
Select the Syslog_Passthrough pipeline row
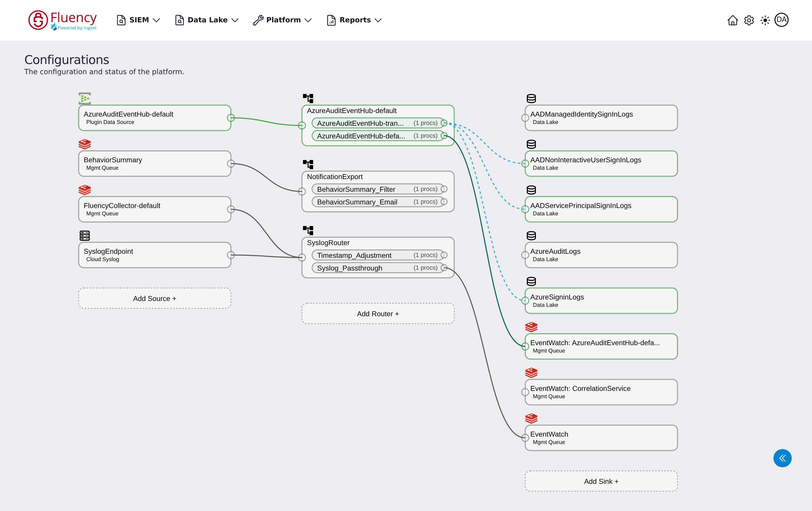click(x=377, y=268)
